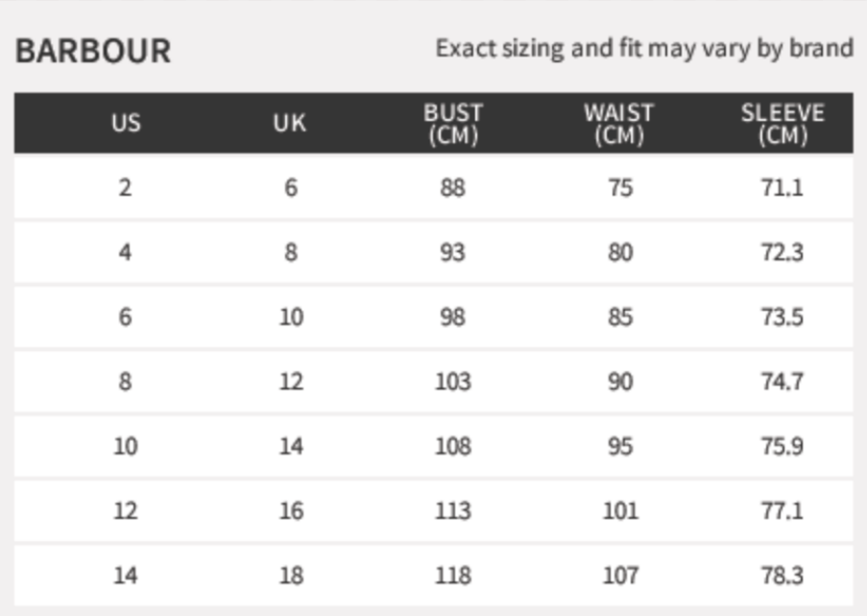Select sleeve measurement 71.1
Viewport: 867px width, 616px height.
tap(782, 187)
